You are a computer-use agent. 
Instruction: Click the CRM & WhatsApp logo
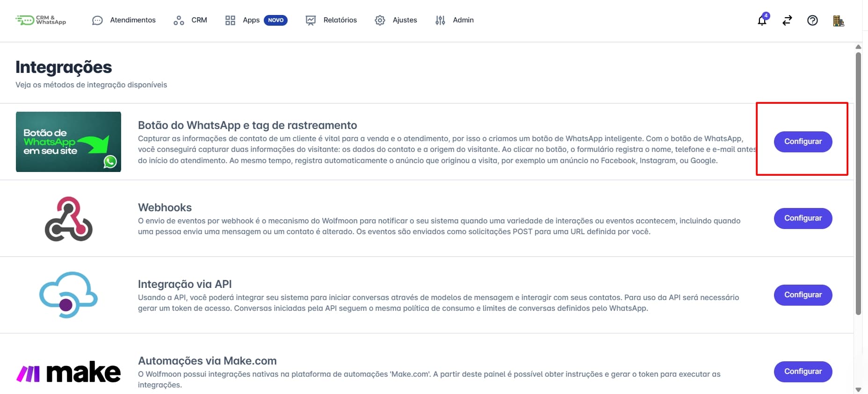pos(41,20)
